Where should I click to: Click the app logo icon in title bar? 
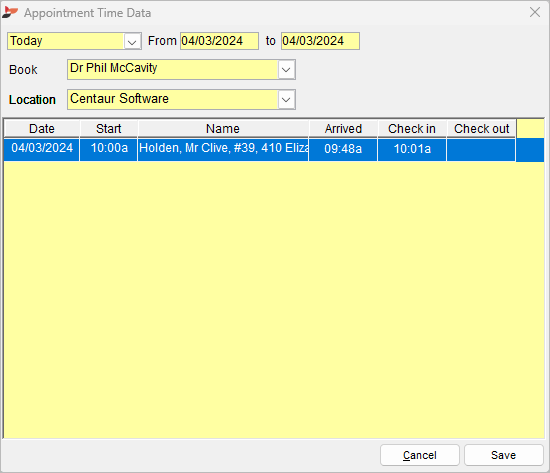point(10,13)
